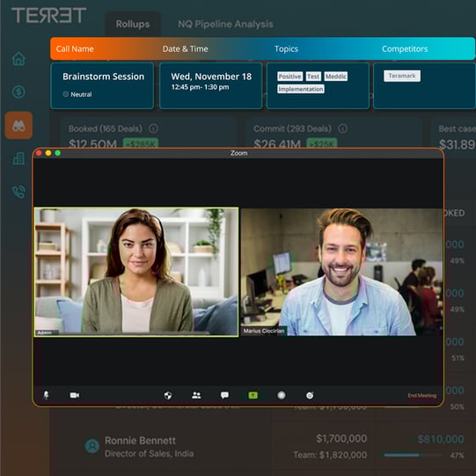Click the Implementation topic tag
Screen dimensions: 476x476
point(301,89)
